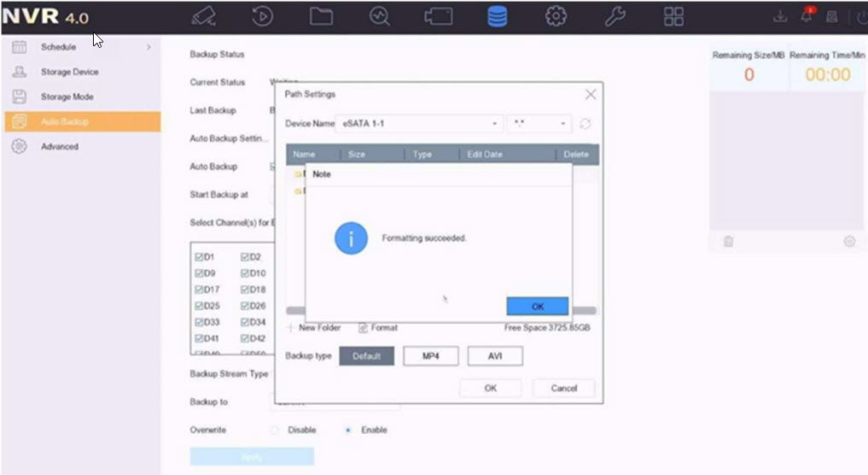Click the alarm bell notification icon
This screenshot has height=475, width=868.
coord(807,16)
